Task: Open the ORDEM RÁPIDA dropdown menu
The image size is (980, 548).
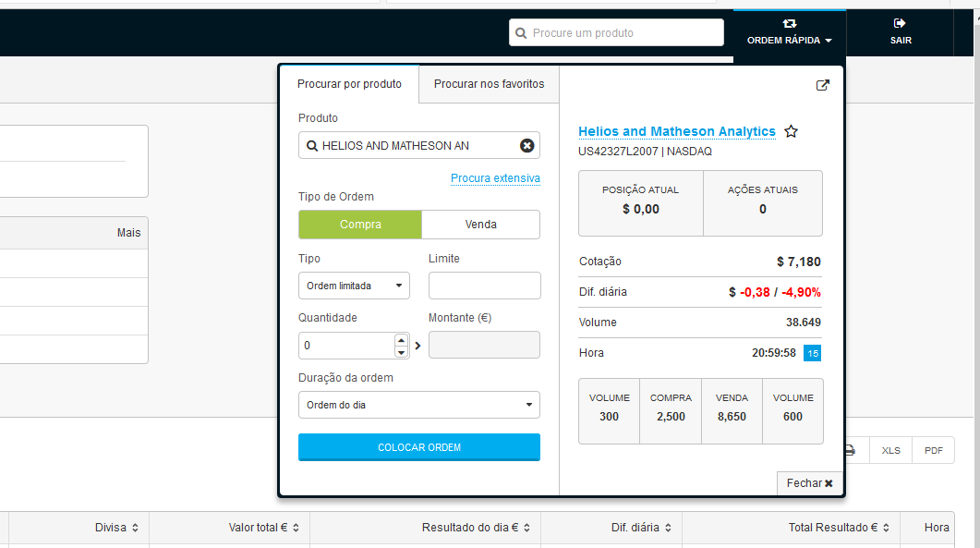Action: pos(790,32)
